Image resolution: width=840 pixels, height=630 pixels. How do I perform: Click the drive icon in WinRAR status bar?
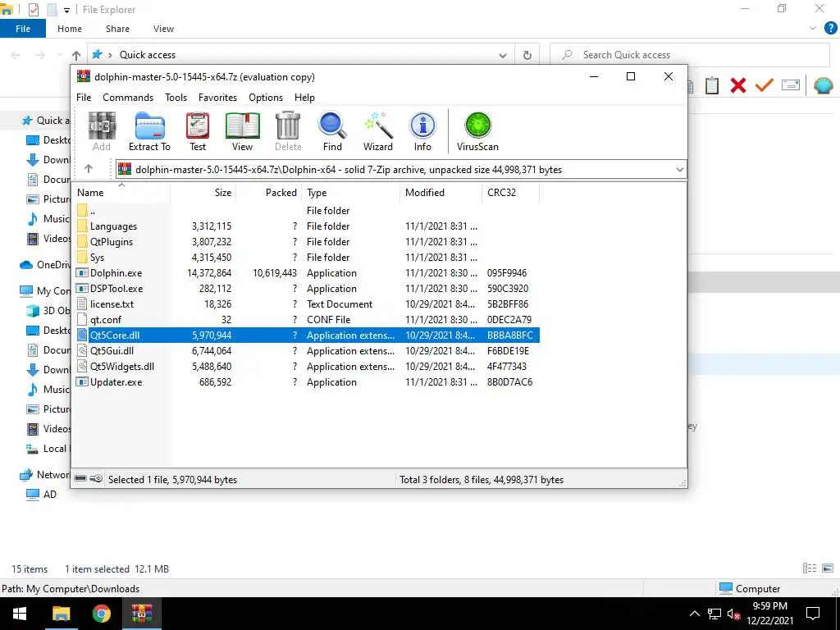pyautogui.click(x=80, y=478)
